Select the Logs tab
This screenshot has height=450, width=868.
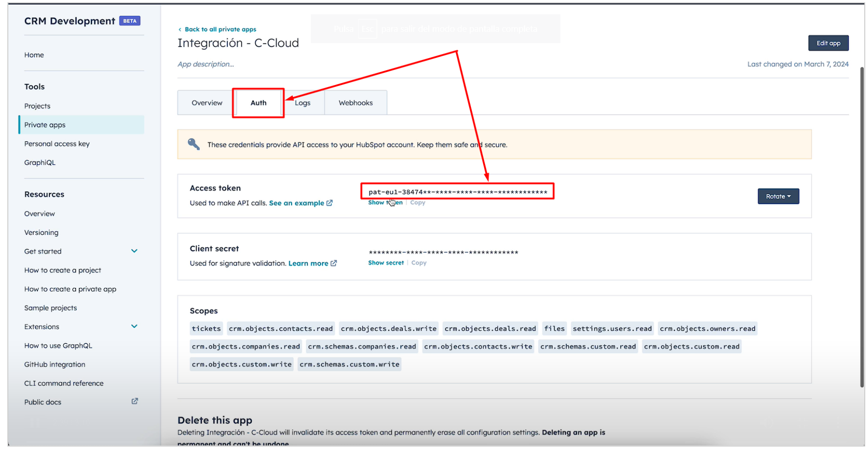(303, 103)
